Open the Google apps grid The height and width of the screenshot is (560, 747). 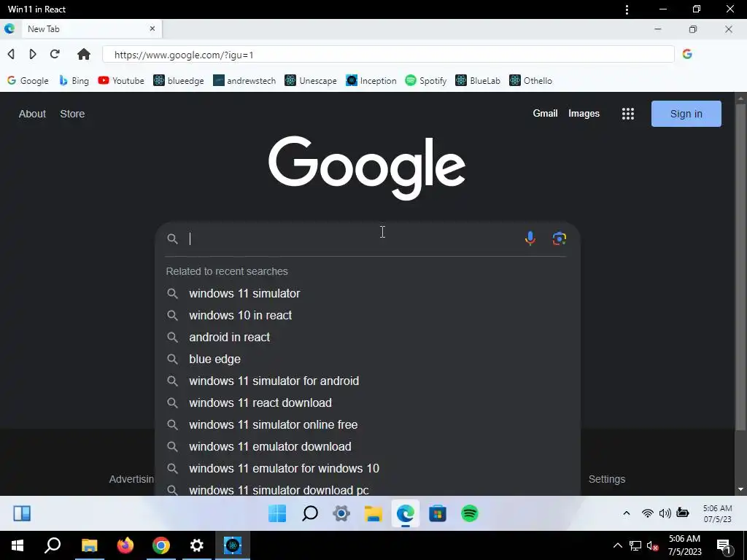tap(628, 113)
